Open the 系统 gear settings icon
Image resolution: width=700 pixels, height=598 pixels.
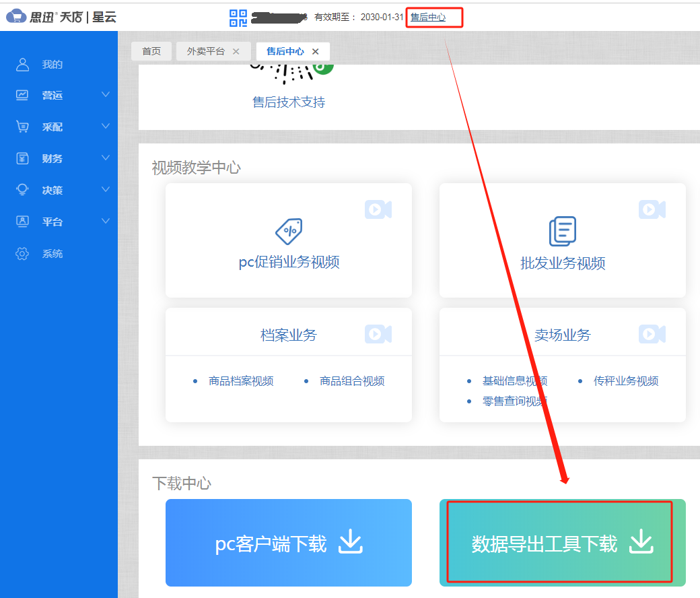22,254
